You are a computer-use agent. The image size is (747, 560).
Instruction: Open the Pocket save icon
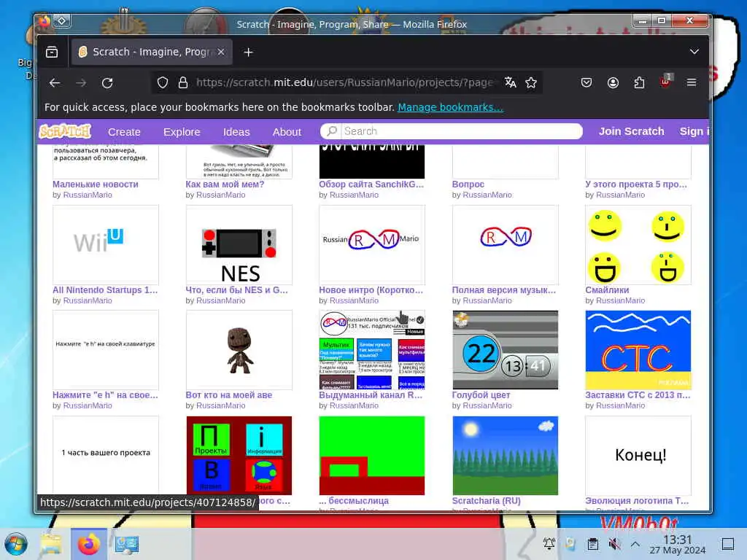pyautogui.click(x=587, y=83)
